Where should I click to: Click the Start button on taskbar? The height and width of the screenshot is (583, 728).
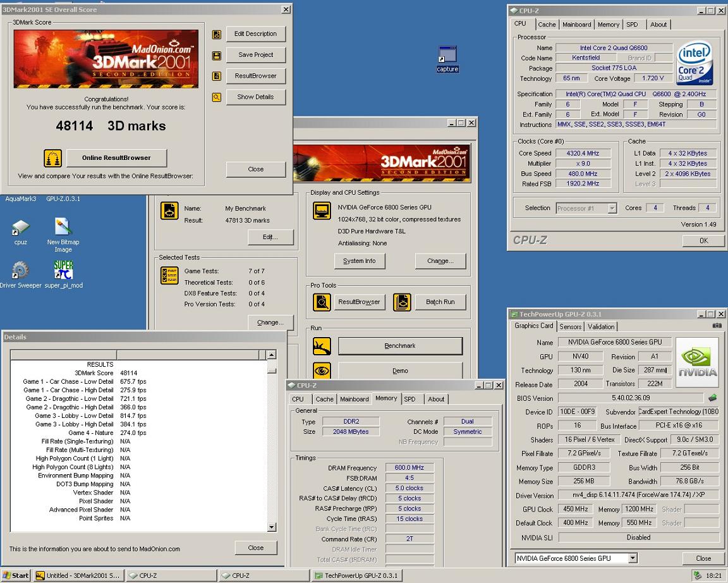click(16, 575)
